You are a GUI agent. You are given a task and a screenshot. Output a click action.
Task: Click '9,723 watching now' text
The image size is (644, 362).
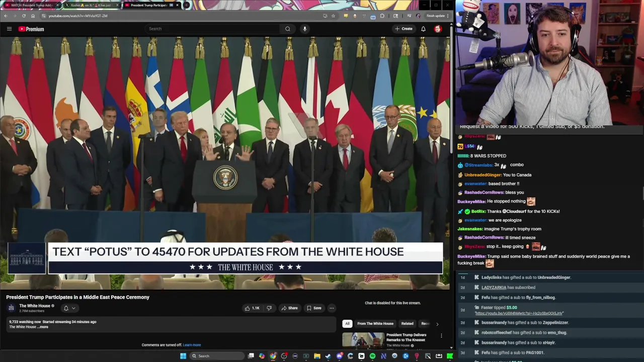25,322
